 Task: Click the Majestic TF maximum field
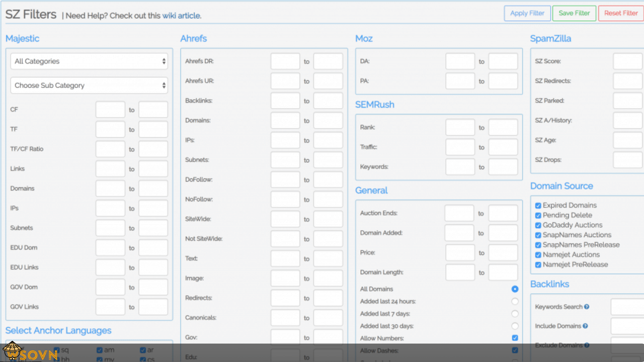click(153, 129)
